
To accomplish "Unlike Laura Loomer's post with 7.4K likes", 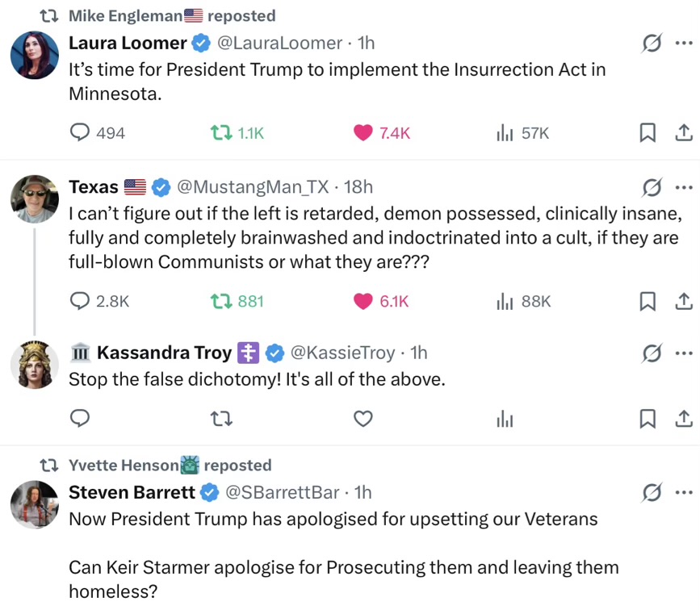I will [x=363, y=133].
